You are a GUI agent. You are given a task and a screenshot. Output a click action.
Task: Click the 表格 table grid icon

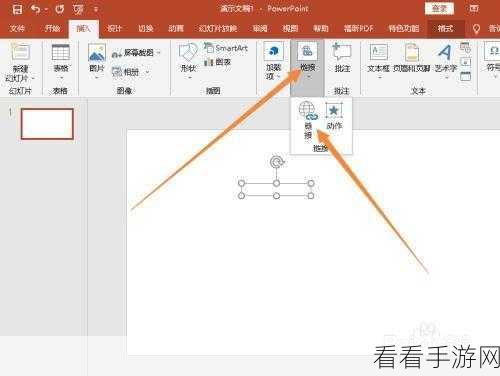click(x=61, y=53)
